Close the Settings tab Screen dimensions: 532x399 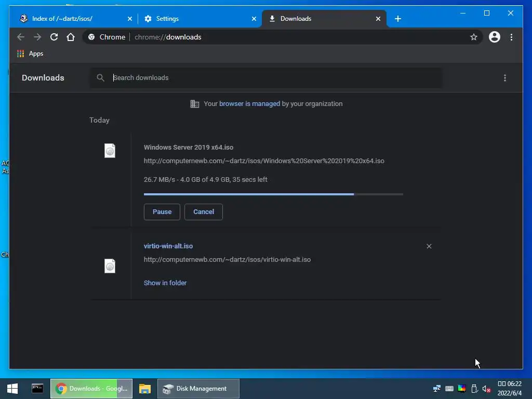[254, 19]
